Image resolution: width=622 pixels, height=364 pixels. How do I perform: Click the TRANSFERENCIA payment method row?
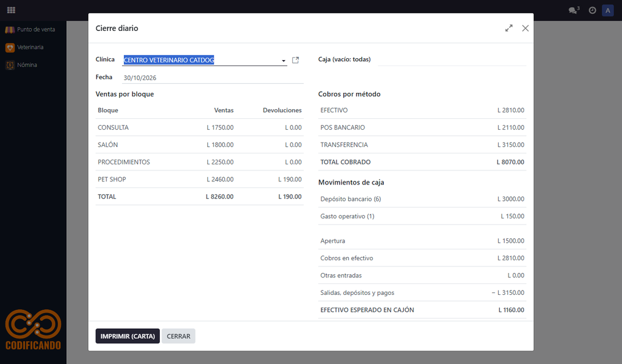click(422, 144)
